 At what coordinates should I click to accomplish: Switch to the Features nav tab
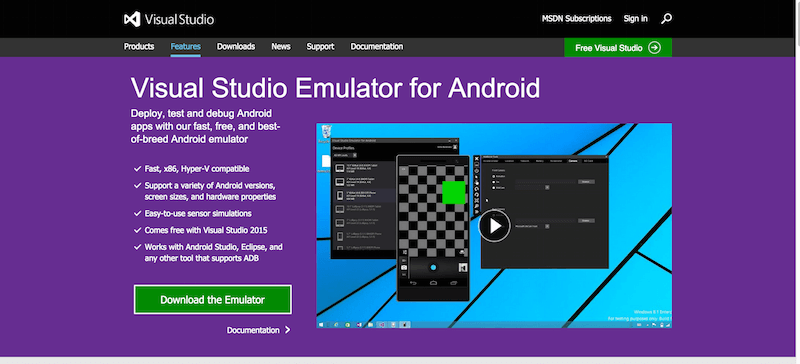click(186, 46)
